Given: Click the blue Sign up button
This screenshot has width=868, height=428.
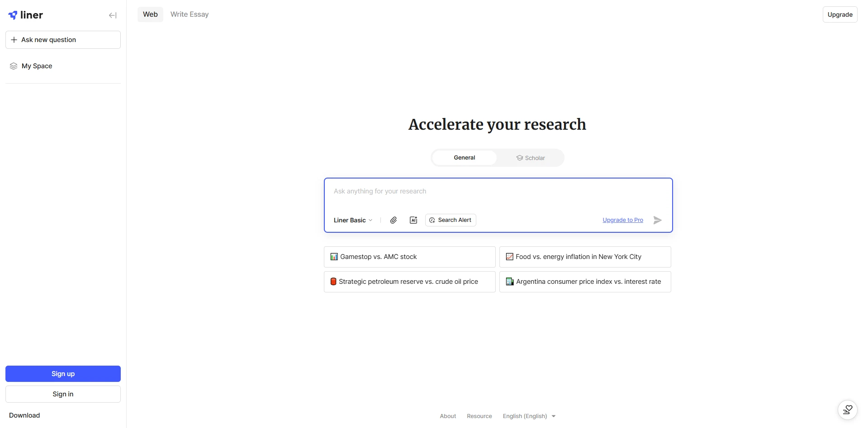Looking at the screenshot, I should pyautogui.click(x=63, y=374).
